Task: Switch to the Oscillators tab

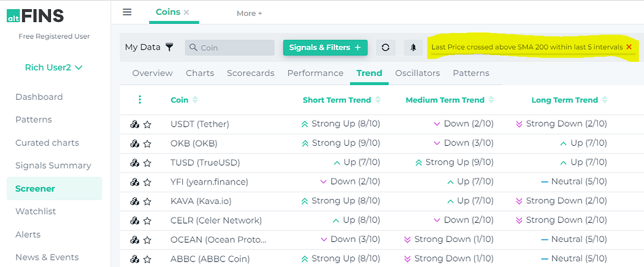Action: tap(417, 73)
